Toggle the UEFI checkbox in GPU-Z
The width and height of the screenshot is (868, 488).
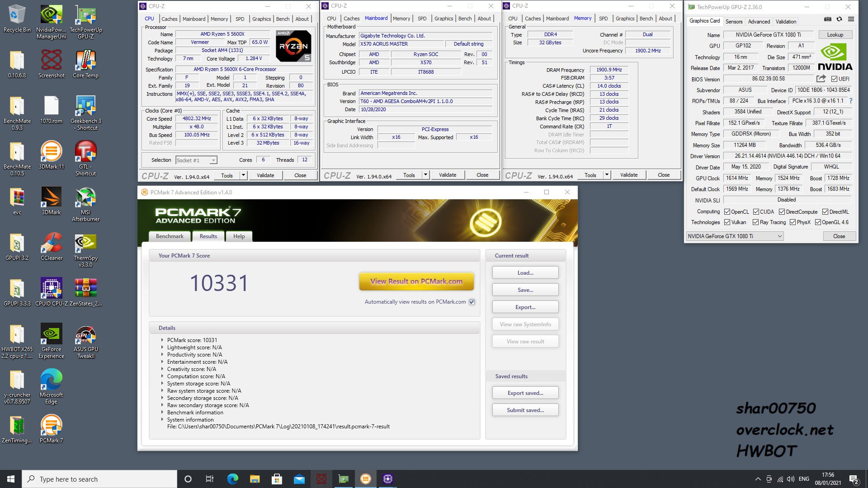point(835,79)
